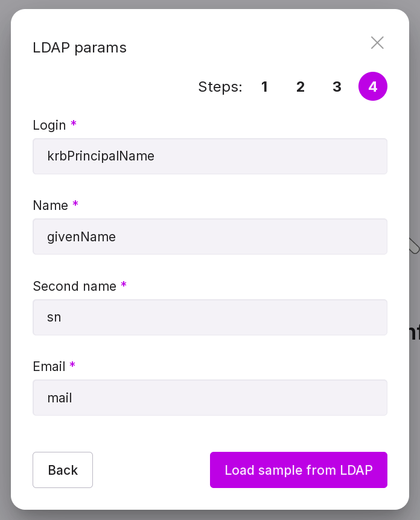
Task: Jump to step 2 of LDAP setup
Action: [301, 87]
